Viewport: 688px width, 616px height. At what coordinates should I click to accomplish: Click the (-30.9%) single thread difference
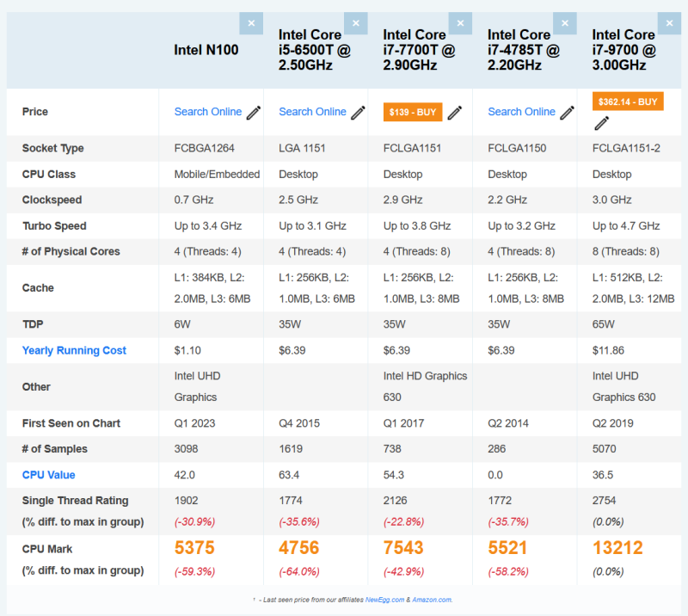[x=195, y=522]
